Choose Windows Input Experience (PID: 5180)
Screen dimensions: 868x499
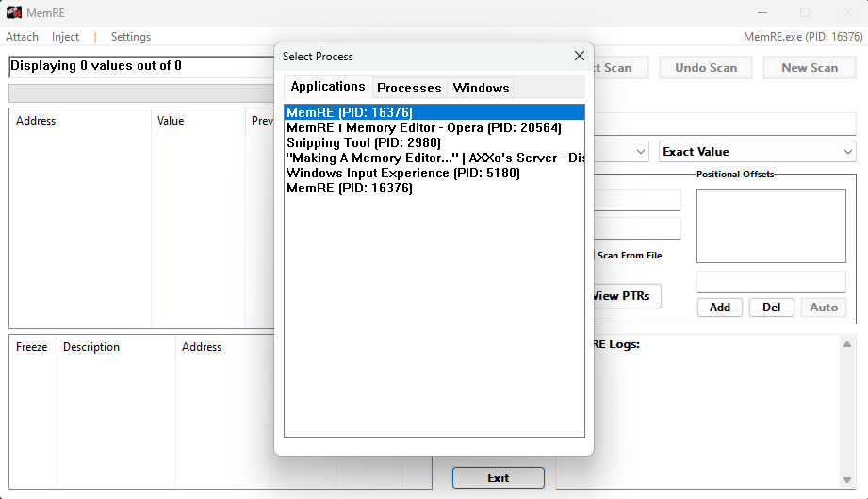click(402, 173)
